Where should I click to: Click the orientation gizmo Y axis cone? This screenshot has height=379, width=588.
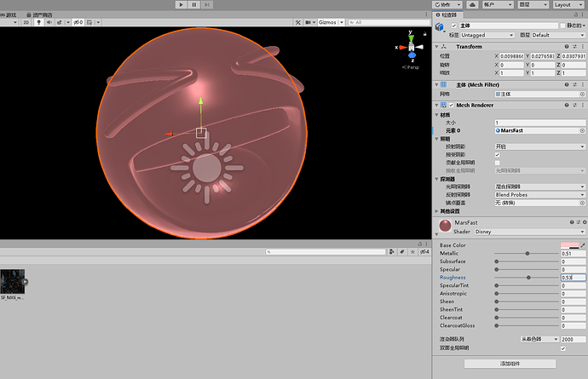pos(411,37)
